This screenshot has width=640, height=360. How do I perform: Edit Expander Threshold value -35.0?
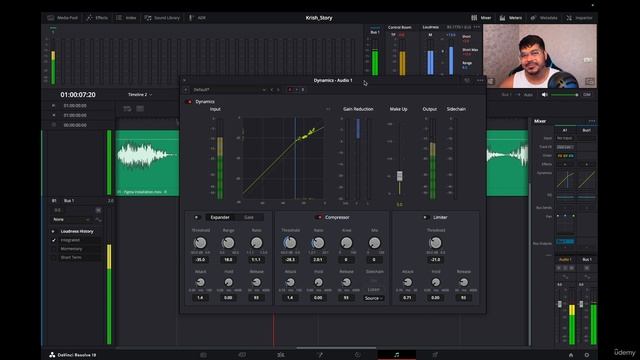[x=200, y=260]
